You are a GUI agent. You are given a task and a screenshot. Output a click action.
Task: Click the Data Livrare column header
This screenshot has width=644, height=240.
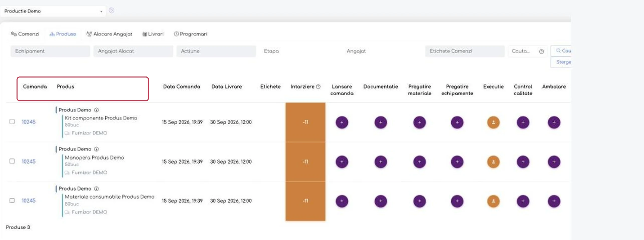click(227, 87)
